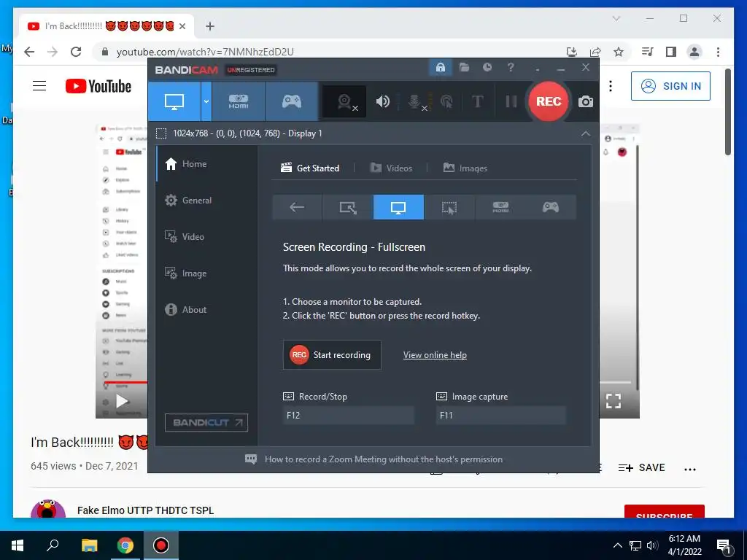Click the pause recording icon
Image resolution: width=747 pixels, height=560 pixels.
tap(511, 101)
